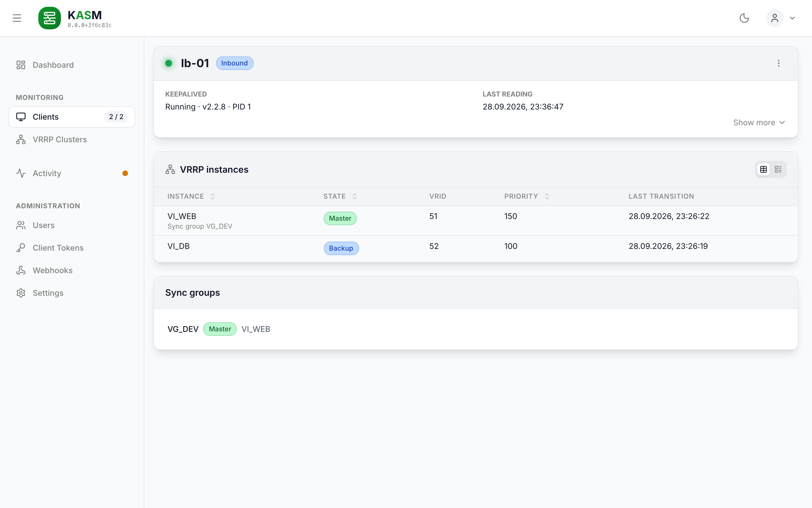Click the Master badge in Sync groups

coord(220,329)
